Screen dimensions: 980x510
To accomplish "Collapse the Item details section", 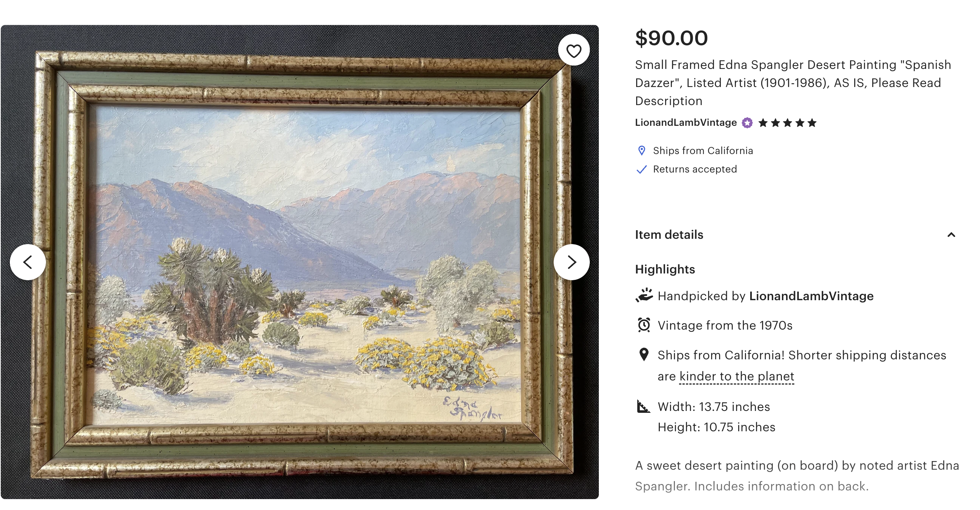I will [951, 235].
